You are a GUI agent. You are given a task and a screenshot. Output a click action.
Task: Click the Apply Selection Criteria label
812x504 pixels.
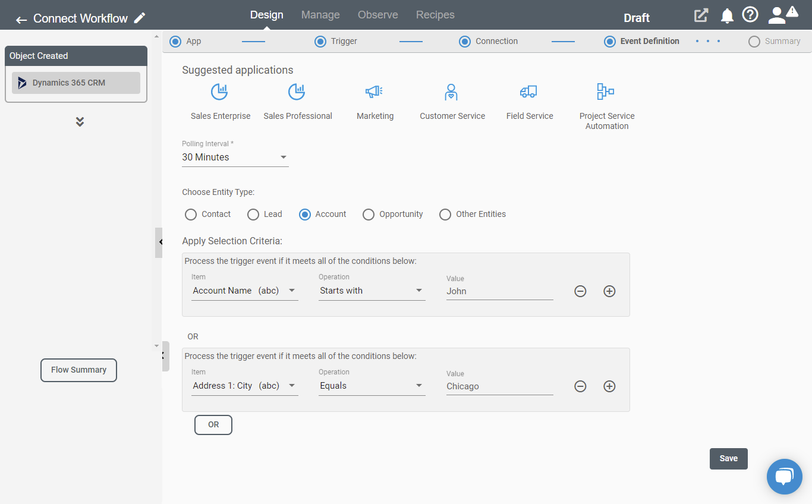[232, 241]
